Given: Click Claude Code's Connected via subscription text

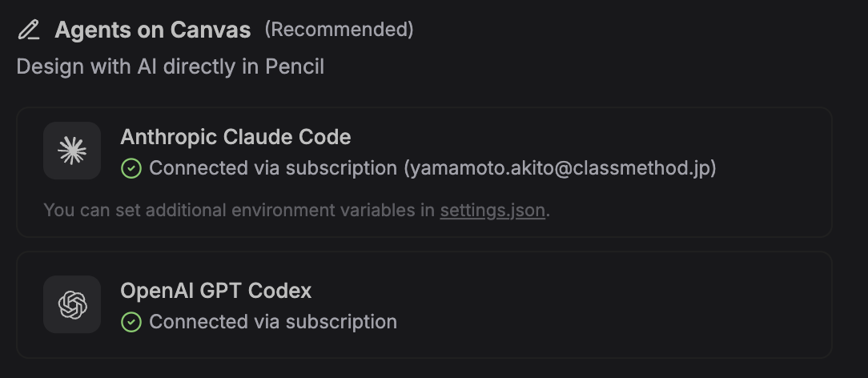Looking at the screenshot, I should tap(273, 168).
